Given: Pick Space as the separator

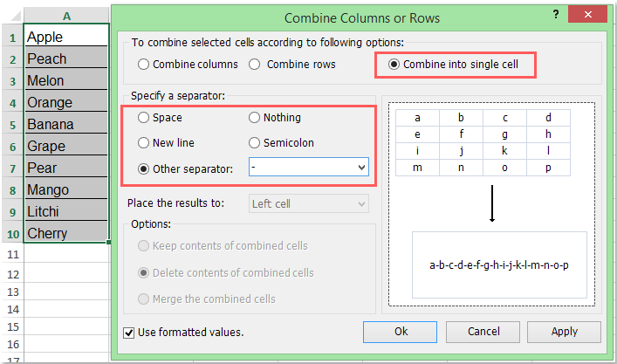Looking at the screenshot, I should pyautogui.click(x=144, y=117).
